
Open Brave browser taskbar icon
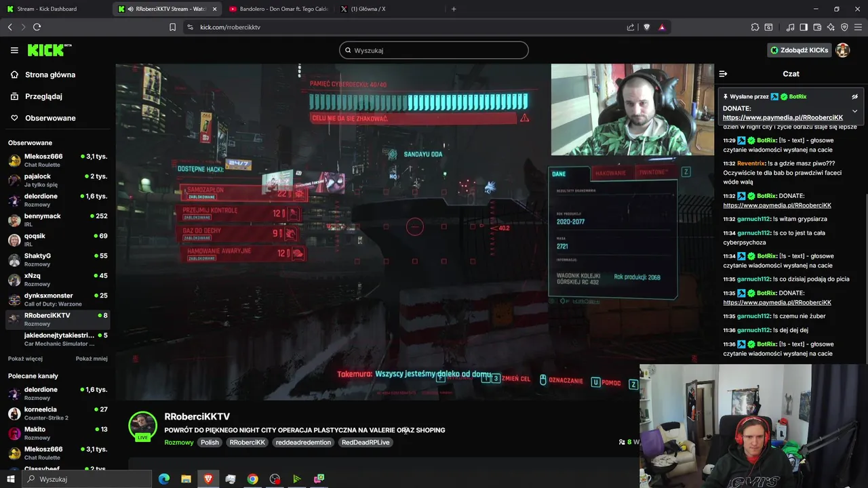[208, 479]
